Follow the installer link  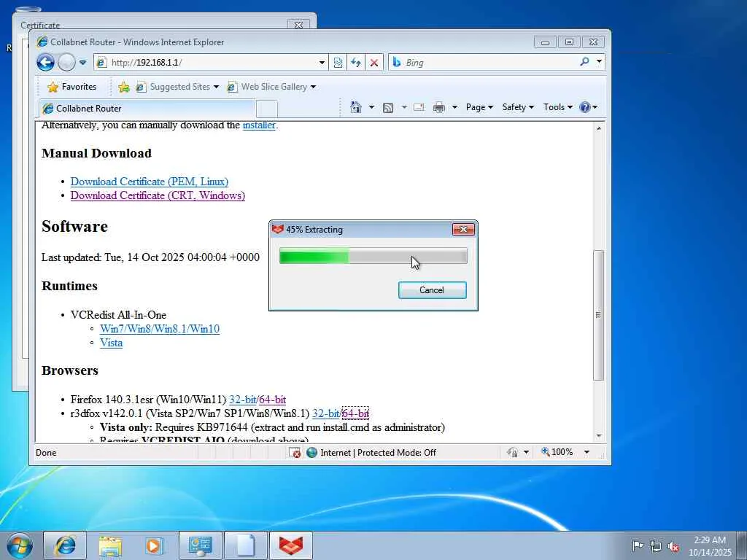coord(259,125)
